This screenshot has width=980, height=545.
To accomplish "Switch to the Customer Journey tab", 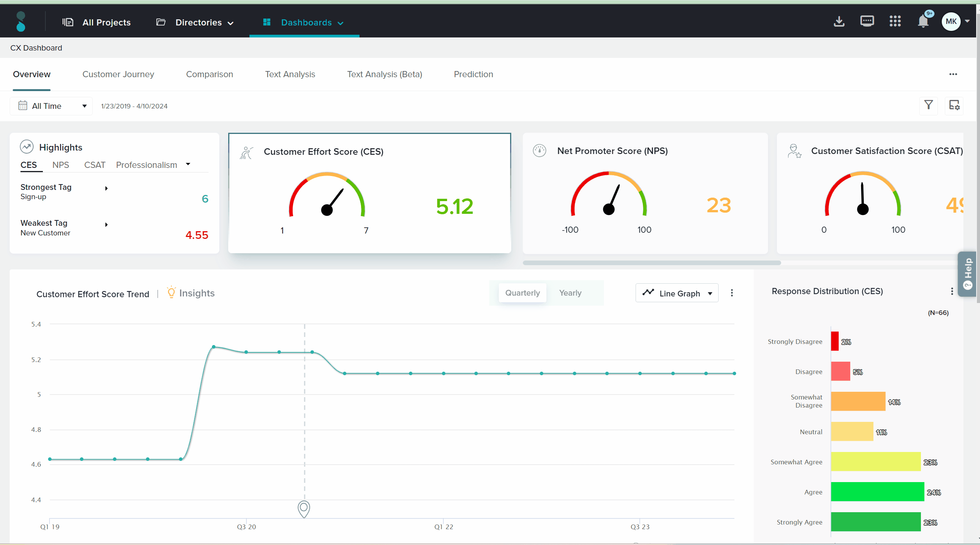I will pos(118,74).
